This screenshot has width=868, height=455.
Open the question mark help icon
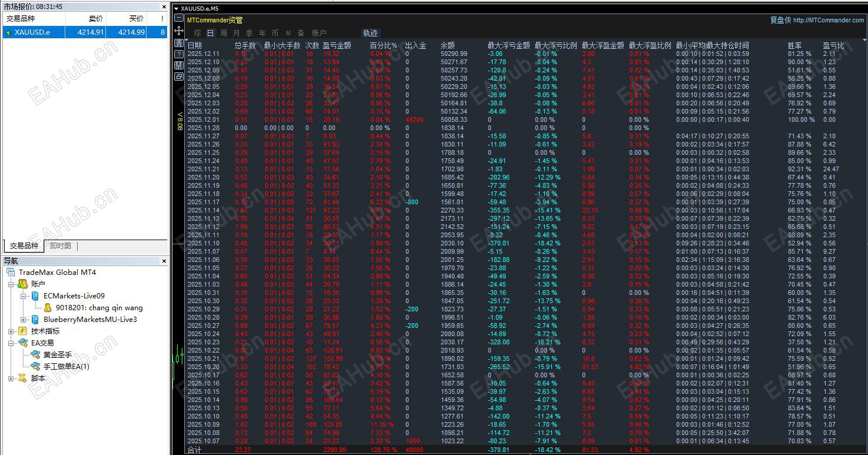(x=179, y=54)
